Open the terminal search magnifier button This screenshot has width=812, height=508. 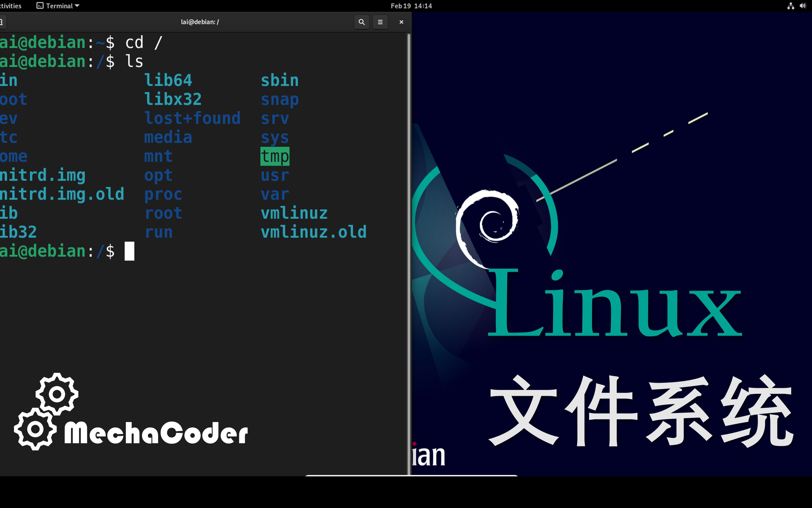pos(362,22)
